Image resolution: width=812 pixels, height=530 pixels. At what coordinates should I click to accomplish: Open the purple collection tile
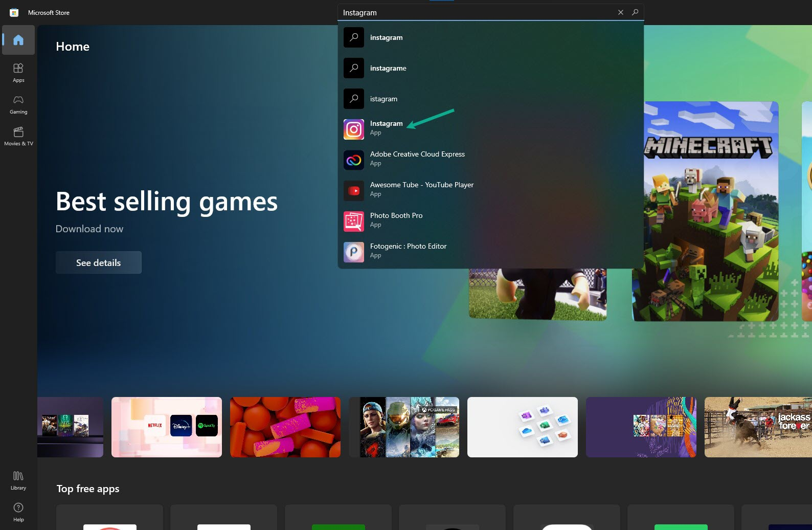[641, 427]
